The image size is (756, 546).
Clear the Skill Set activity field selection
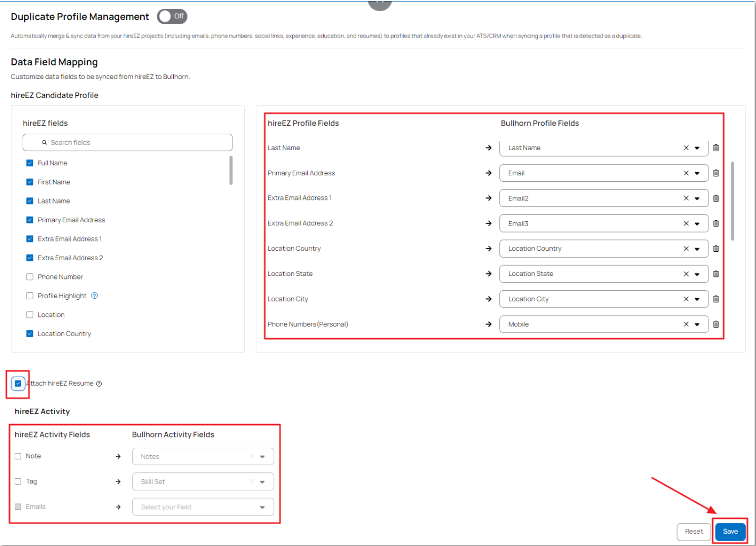coord(252,481)
